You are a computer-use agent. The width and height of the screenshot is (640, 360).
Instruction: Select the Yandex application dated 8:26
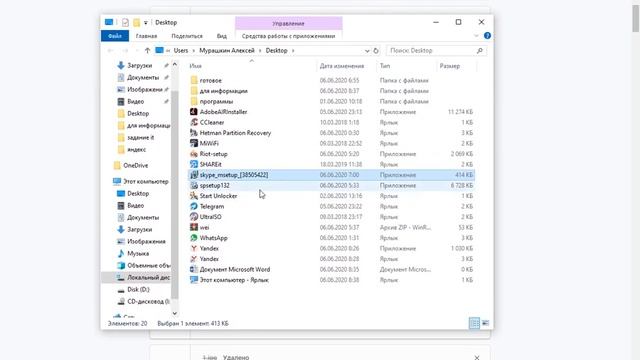194,249
